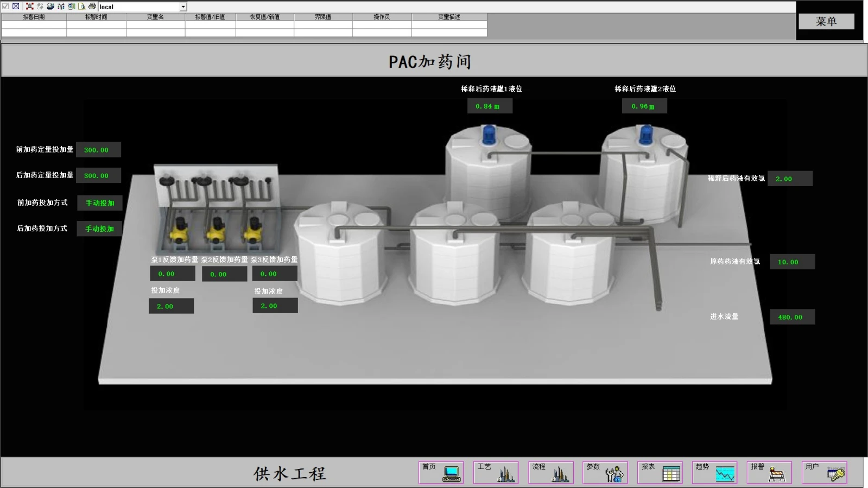Image resolution: width=868 pixels, height=488 pixels.
Task: Toggle 前加药投加方式 manual dosing mode
Action: click(x=100, y=203)
